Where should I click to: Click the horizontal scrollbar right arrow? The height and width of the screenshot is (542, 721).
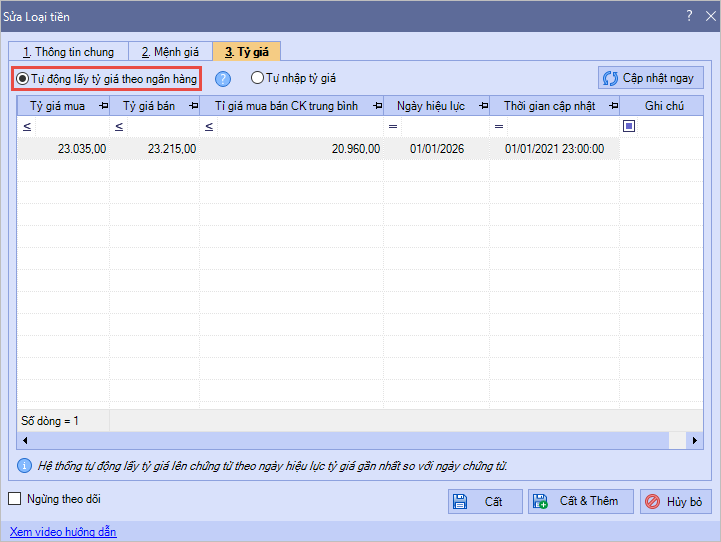tap(696, 440)
